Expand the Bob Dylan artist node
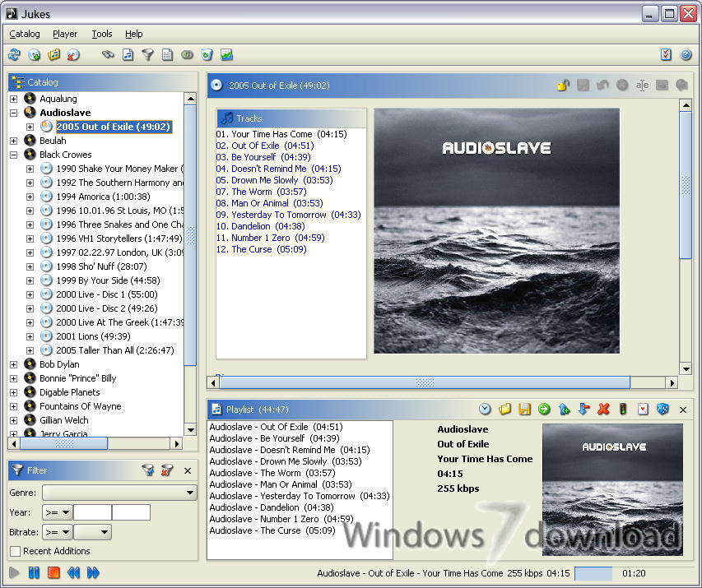 tap(14, 364)
